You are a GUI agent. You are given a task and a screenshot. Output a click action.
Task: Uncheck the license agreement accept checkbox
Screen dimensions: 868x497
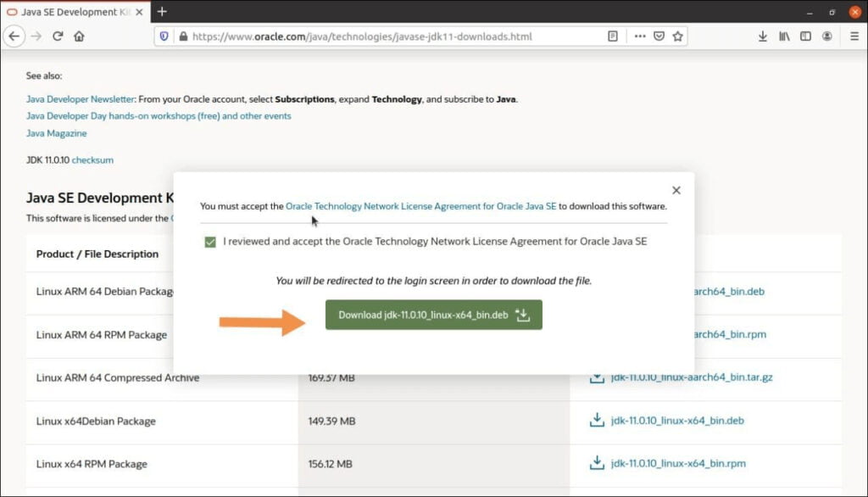click(x=210, y=242)
